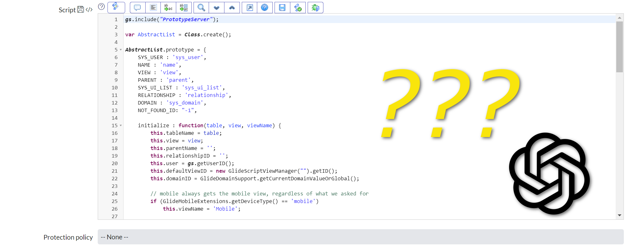This screenshot has width=644, height=251.
Task: Open the script debugger bug icon
Action: [x=316, y=8]
